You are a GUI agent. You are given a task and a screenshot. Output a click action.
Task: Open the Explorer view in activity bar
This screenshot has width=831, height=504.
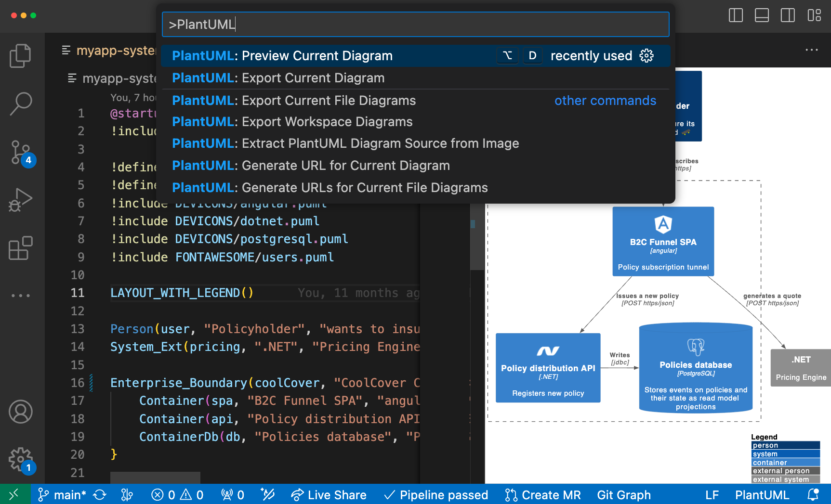pyautogui.click(x=21, y=56)
